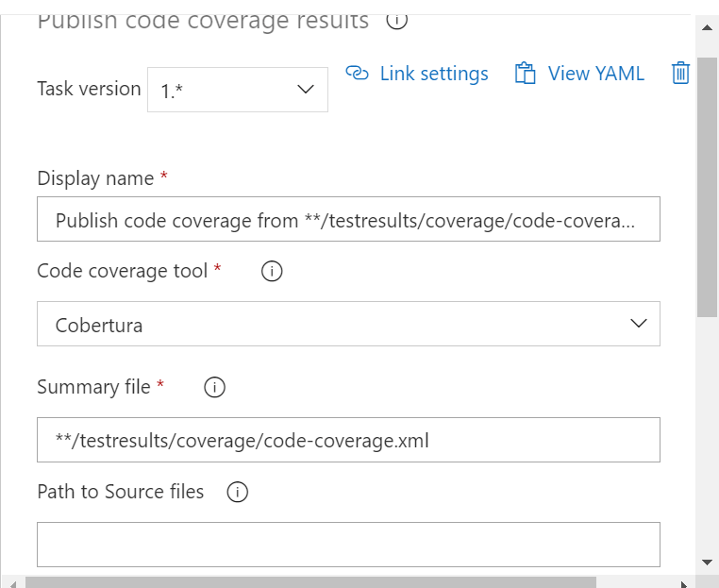
Task: Show info for Summary file
Action: pos(214,387)
